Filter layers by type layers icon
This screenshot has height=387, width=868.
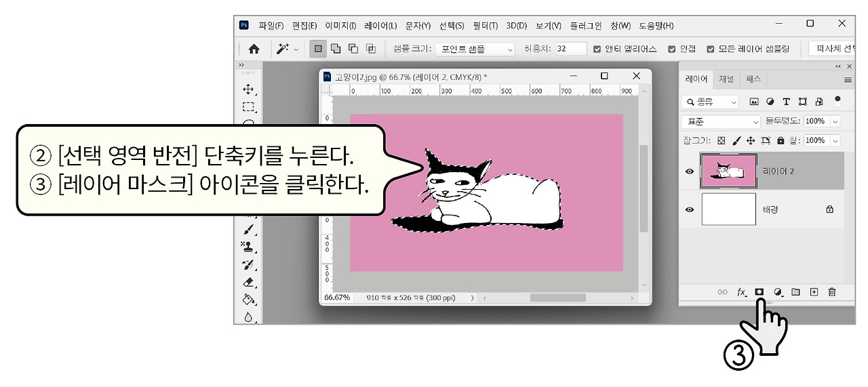[x=786, y=102]
